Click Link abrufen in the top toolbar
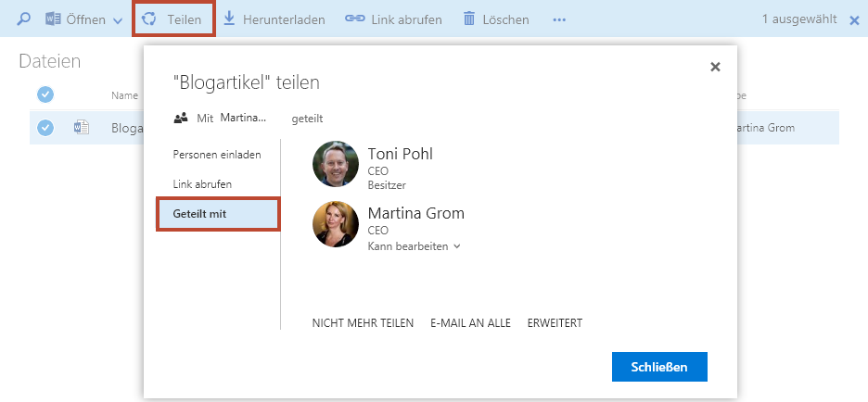The height and width of the screenshot is (402, 868). click(393, 19)
